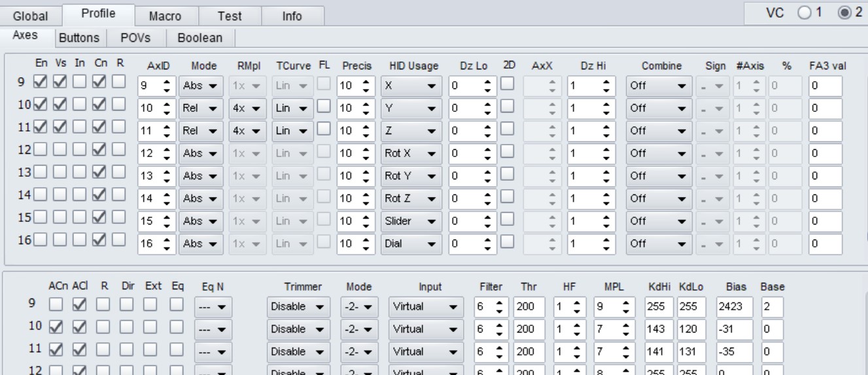
Task: Switch to the POVs sub-tab
Action: [x=135, y=38]
